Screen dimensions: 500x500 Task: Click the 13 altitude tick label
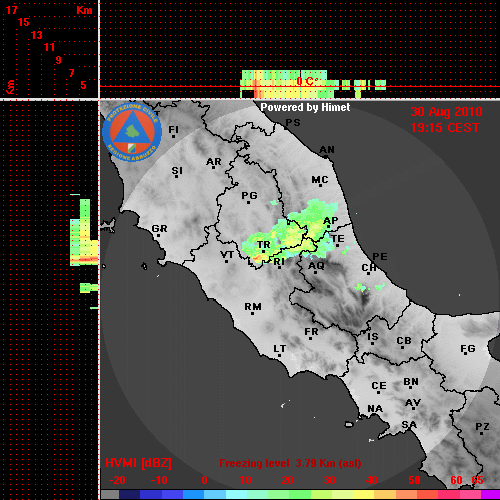[x=37, y=35]
